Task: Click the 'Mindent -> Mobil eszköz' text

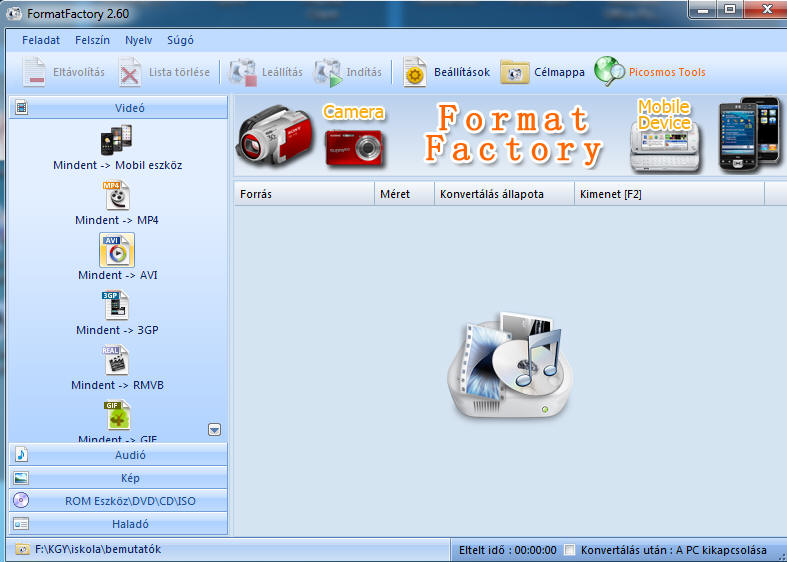Action: 117,165
